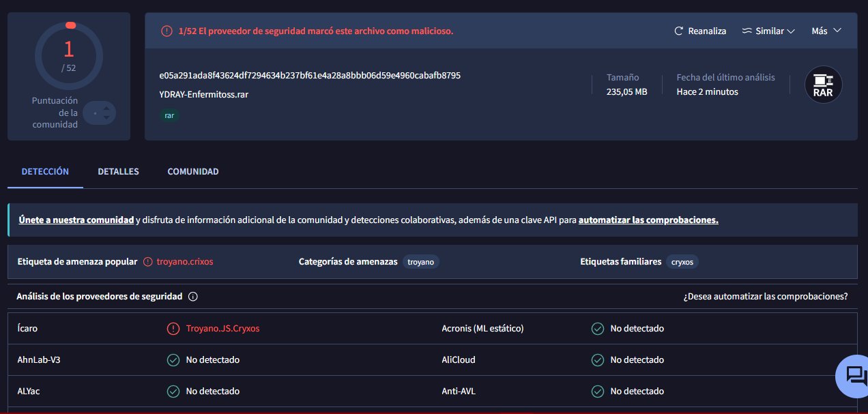Image resolution: width=868 pixels, height=414 pixels.
Task: Click the 'rar' file tag
Action: click(x=169, y=116)
